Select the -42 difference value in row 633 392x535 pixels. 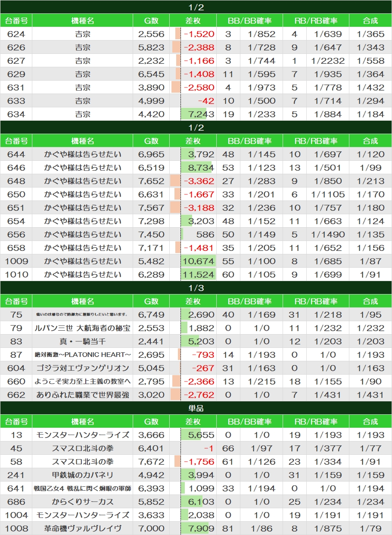coord(206,101)
